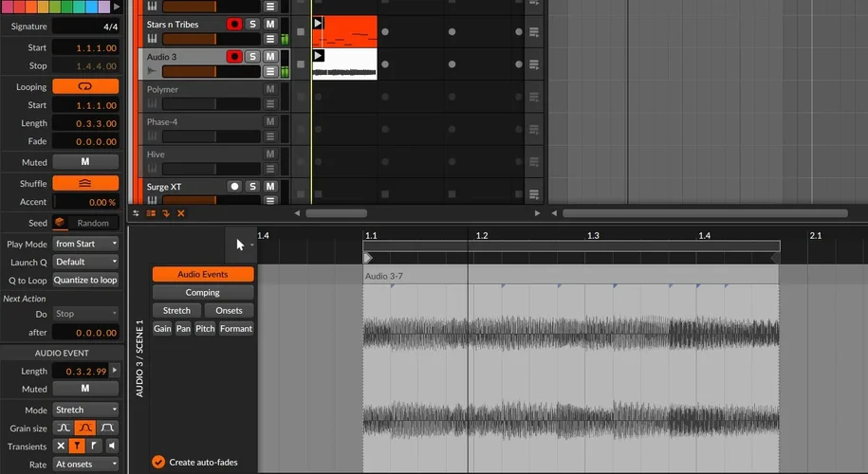Click the Seed dice icon
The image size is (868, 474).
pyautogui.click(x=60, y=223)
